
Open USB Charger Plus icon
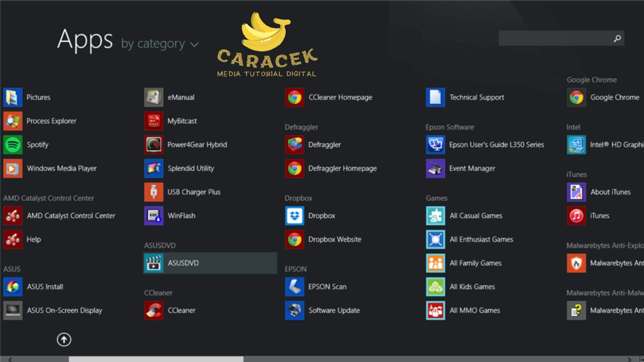click(154, 192)
